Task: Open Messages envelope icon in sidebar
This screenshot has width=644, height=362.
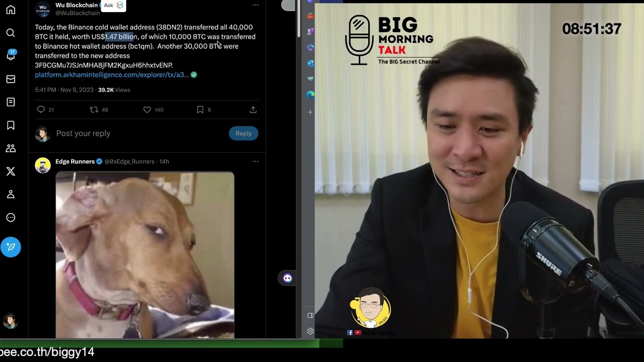Action: pos(11,79)
